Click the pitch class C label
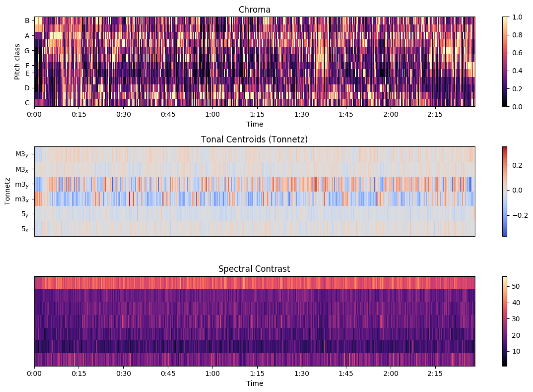Screen dimensions: 533x392 (27, 103)
